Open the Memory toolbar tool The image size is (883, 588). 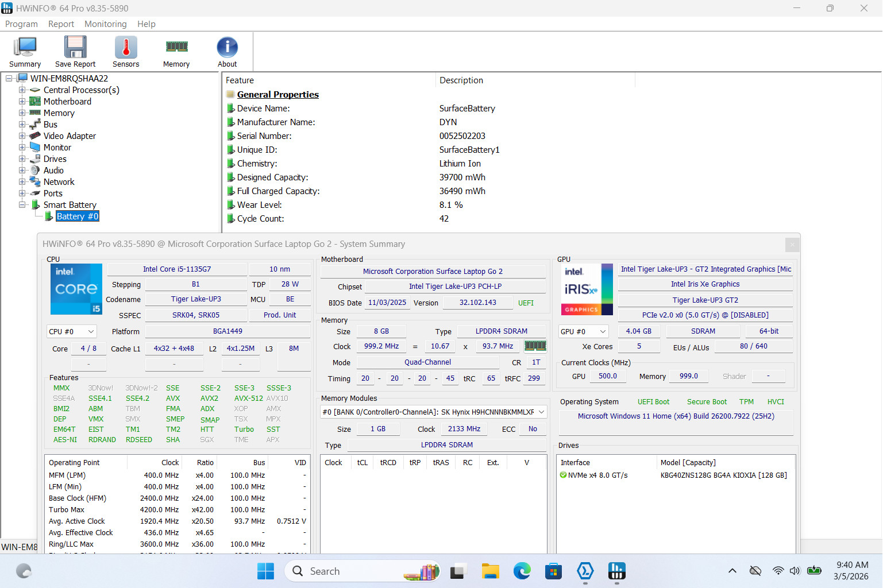176,52
